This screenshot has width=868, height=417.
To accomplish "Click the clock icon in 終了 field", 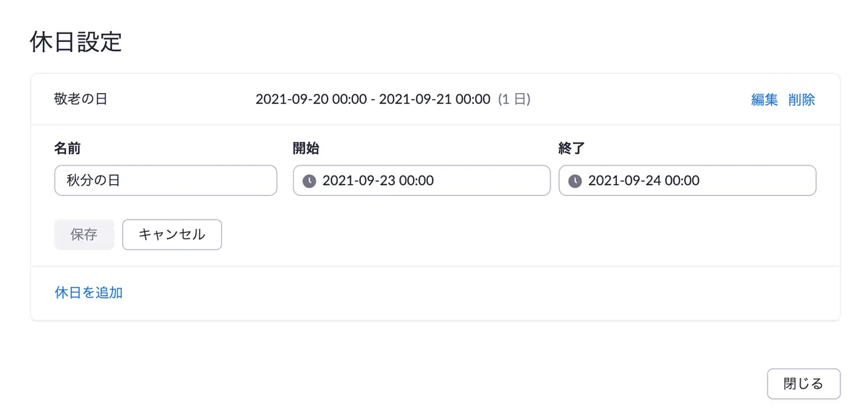I will (x=575, y=181).
